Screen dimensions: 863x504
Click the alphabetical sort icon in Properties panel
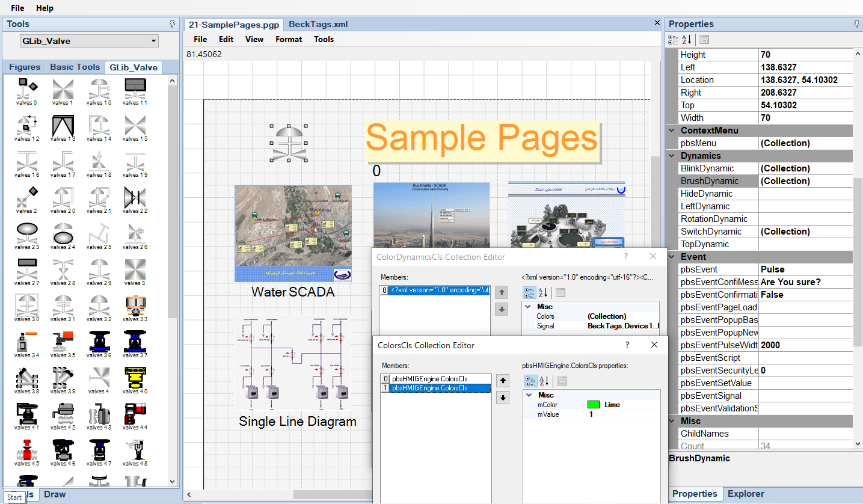[x=686, y=39]
